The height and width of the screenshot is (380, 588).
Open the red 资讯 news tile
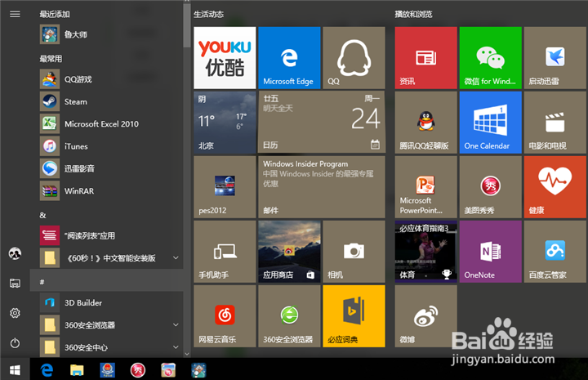point(425,58)
